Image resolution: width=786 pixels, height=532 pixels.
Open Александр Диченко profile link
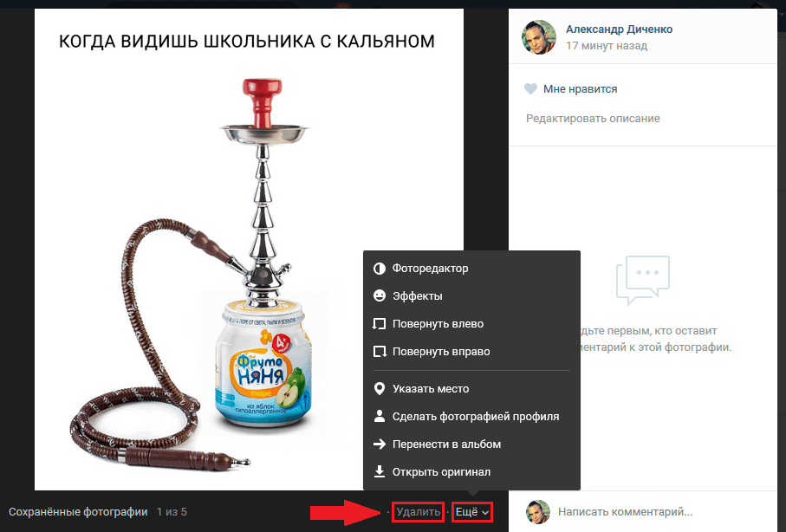click(x=619, y=29)
